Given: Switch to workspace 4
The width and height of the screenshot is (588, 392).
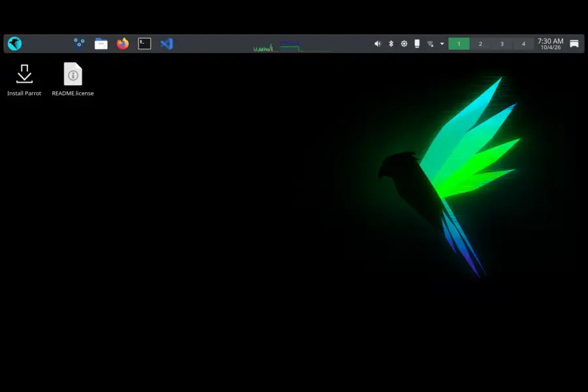Looking at the screenshot, I should pyautogui.click(x=523, y=44).
